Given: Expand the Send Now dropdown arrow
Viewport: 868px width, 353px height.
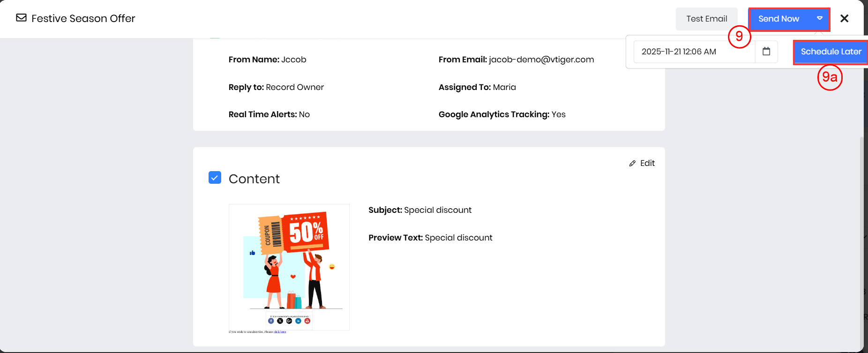Looking at the screenshot, I should point(820,19).
